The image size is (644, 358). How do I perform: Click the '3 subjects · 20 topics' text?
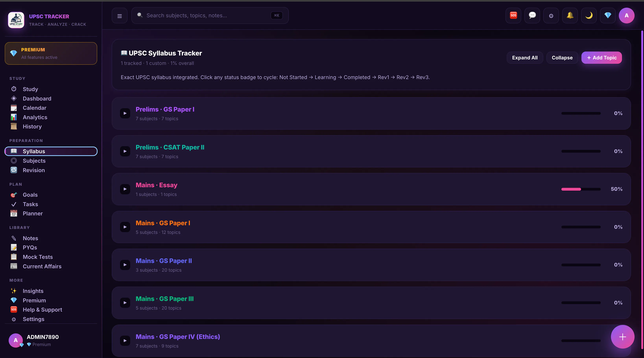coord(159,270)
